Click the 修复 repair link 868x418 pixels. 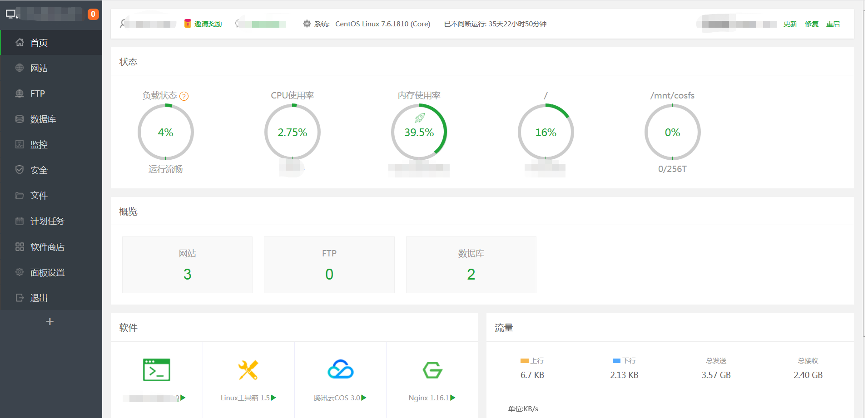(x=812, y=24)
